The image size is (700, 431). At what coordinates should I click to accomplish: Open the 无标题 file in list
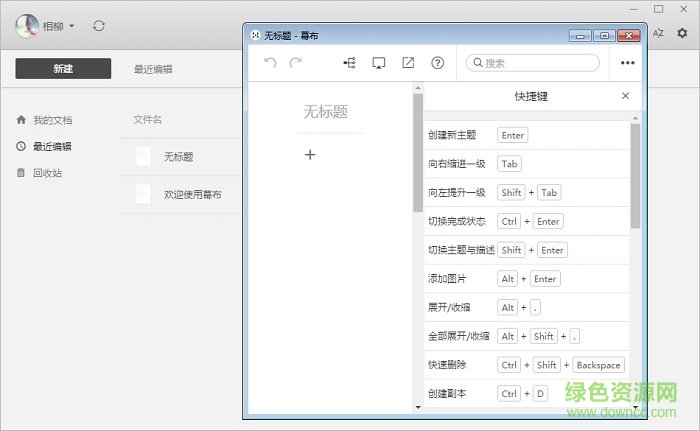pos(178,157)
